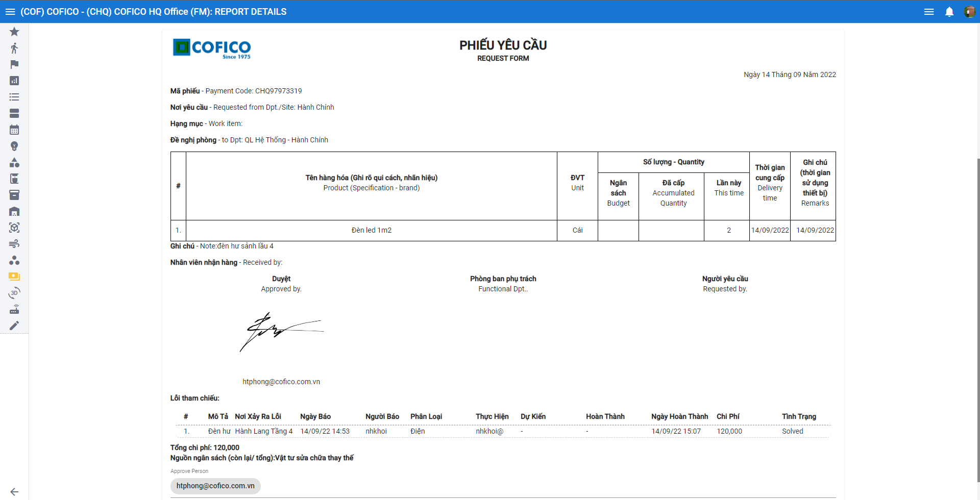This screenshot has width=980, height=500.
Task: Click the COFICO logo on the form
Action: tap(212, 48)
